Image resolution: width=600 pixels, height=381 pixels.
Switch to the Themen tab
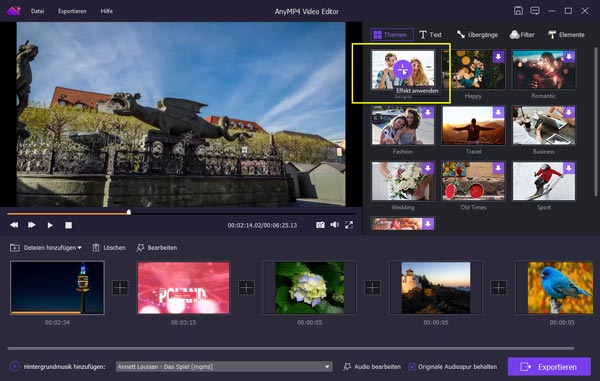pyautogui.click(x=392, y=35)
